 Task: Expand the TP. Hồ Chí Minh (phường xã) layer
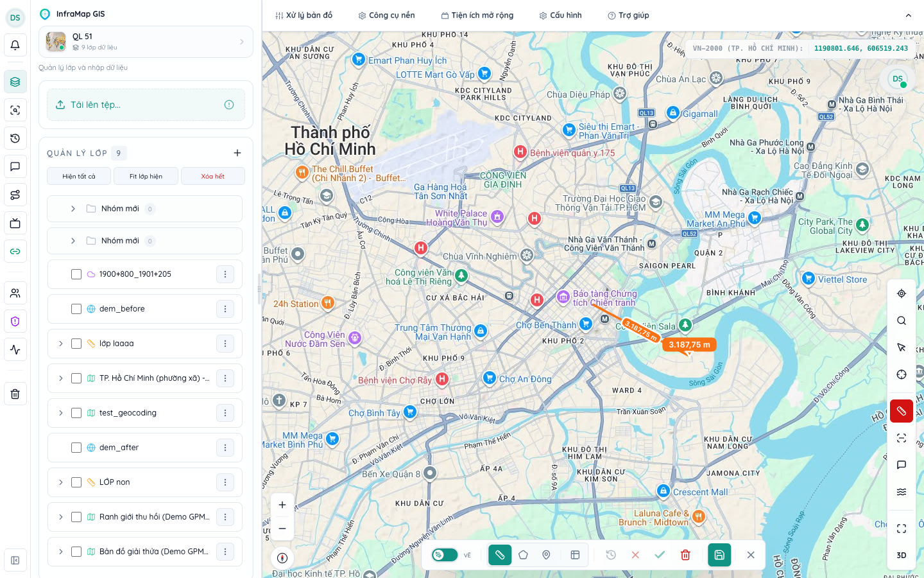pos(61,378)
